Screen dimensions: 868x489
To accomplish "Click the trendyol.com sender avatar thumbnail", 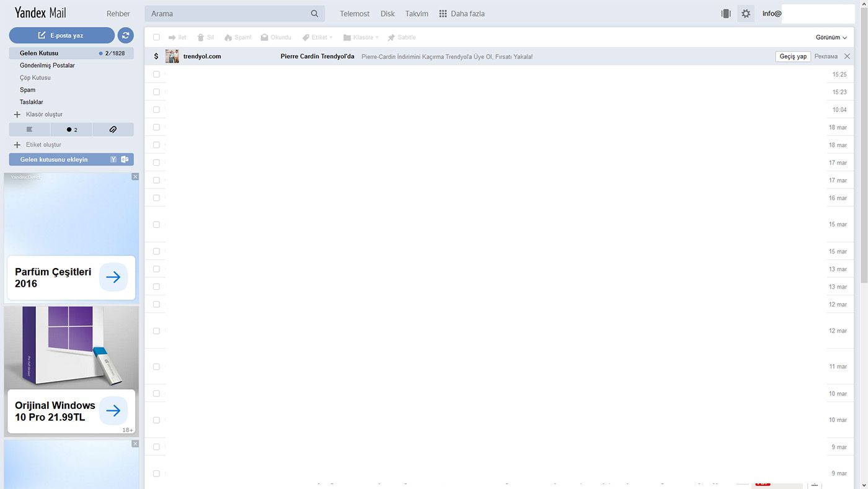I will coord(172,56).
